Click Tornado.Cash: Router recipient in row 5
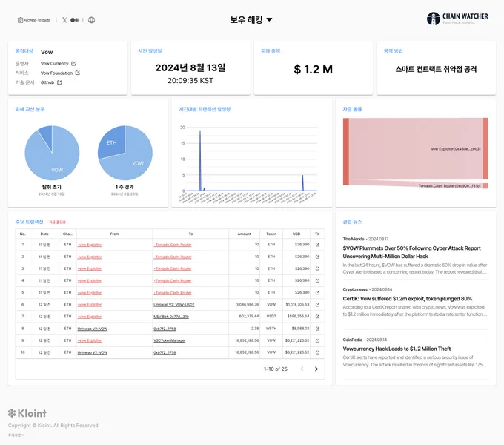Viewport: 504px width, 445px height. [x=173, y=293]
